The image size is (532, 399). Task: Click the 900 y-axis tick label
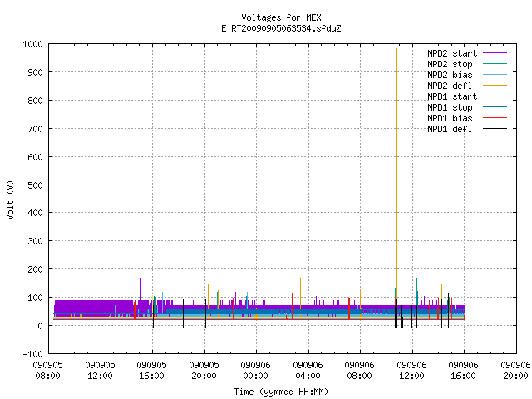pyautogui.click(x=35, y=72)
